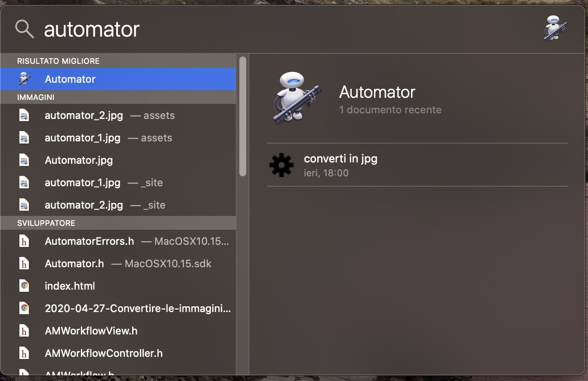Open automator_1.jpg in assets
This screenshot has width=588, height=381.
coord(118,138)
